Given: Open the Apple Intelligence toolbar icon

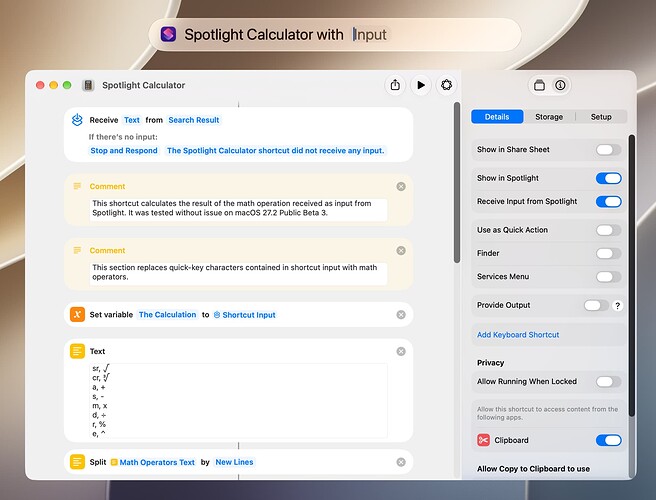Looking at the screenshot, I should [x=446, y=85].
